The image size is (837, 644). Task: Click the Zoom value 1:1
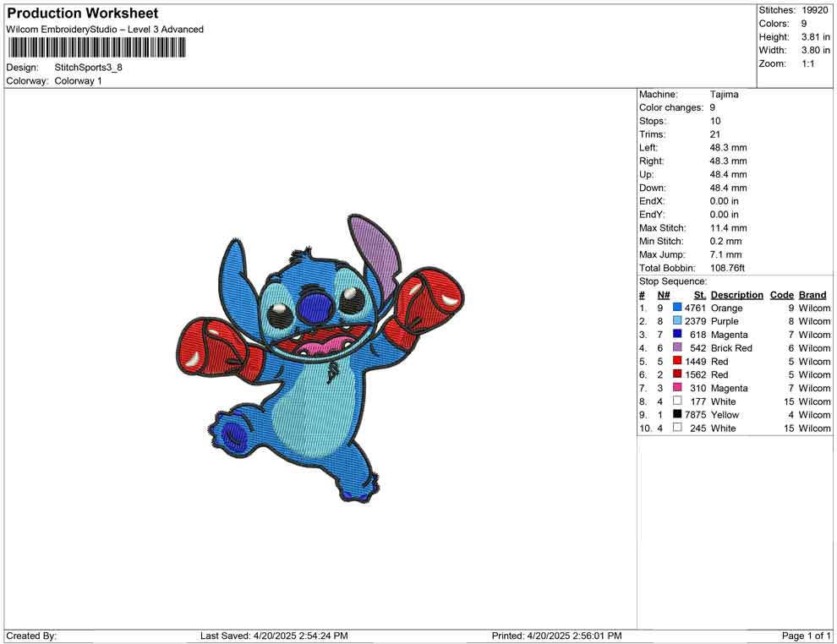[807, 63]
